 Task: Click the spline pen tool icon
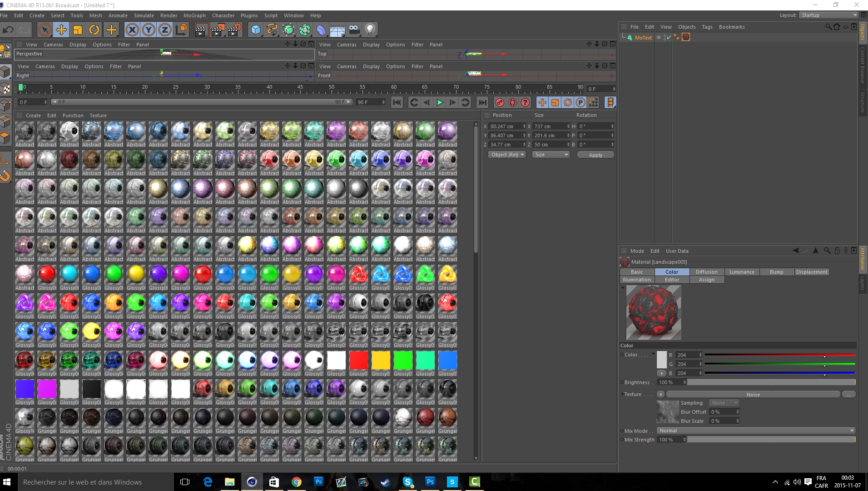coord(272,30)
